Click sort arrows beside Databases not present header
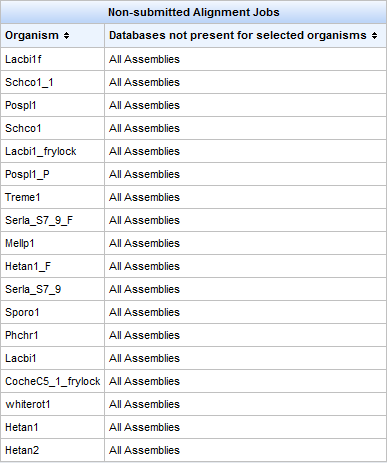The image size is (387, 463). point(374,36)
